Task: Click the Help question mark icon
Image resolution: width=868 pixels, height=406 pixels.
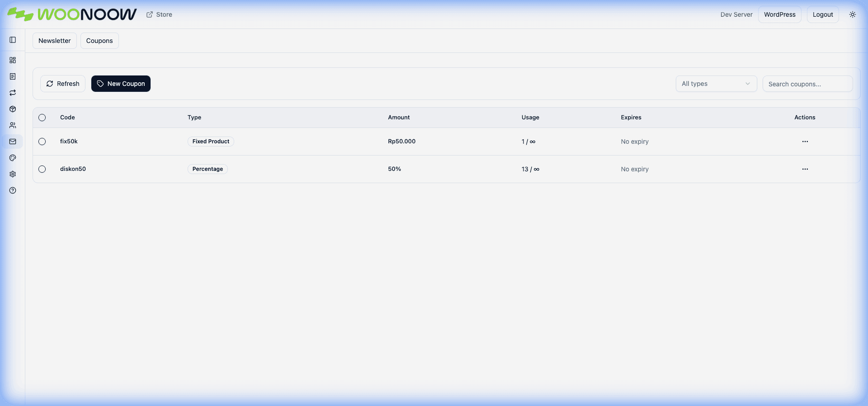Action: [x=13, y=190]
